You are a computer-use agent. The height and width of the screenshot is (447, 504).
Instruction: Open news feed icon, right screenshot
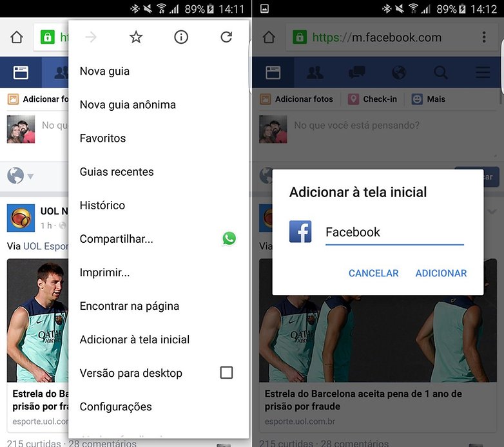tap(273, 73)
